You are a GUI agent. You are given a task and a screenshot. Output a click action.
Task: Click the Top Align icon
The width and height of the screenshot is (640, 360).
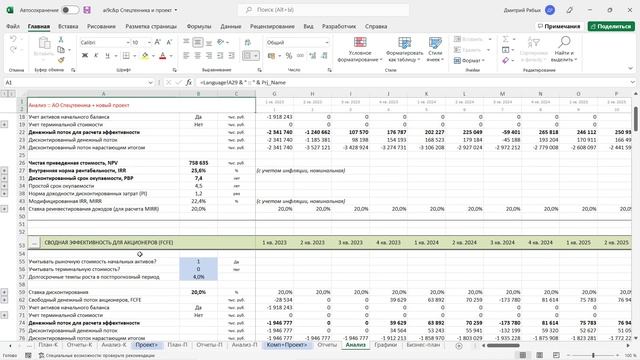(x=186, y=42)
